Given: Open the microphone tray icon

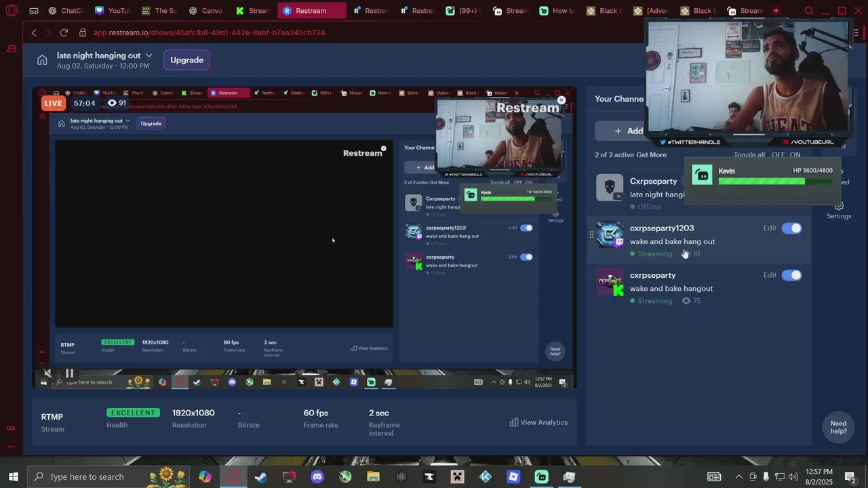Looking at the screenshot, I should (766, 476).
